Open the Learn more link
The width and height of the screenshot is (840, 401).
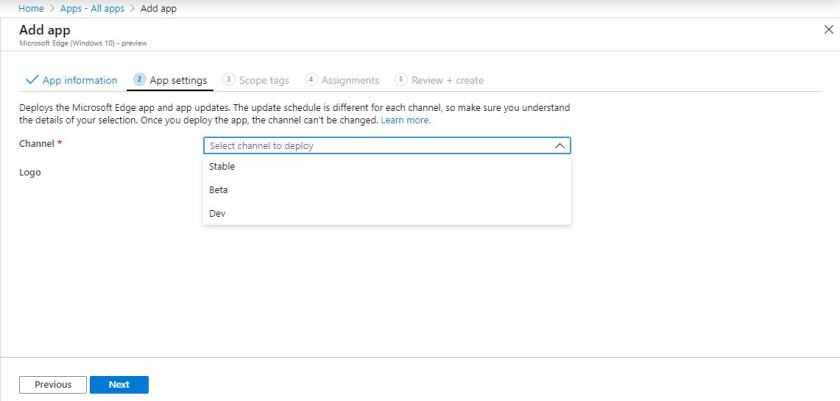(405, 120)
